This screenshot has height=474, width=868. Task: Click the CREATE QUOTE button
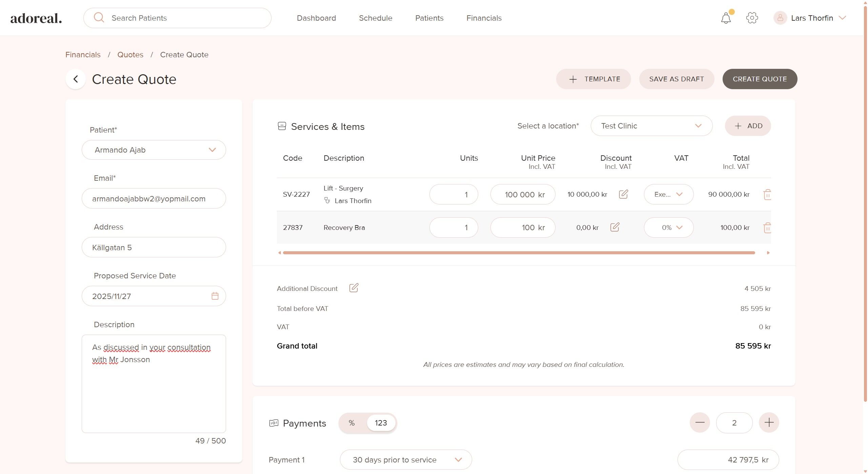pyautogui.click(x=760, y=79)
